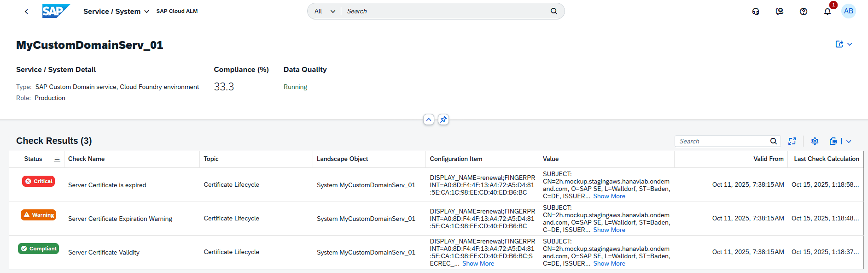Click the Status column header
The width and height of the screenshot is (868, 273).
coord(33,159)
